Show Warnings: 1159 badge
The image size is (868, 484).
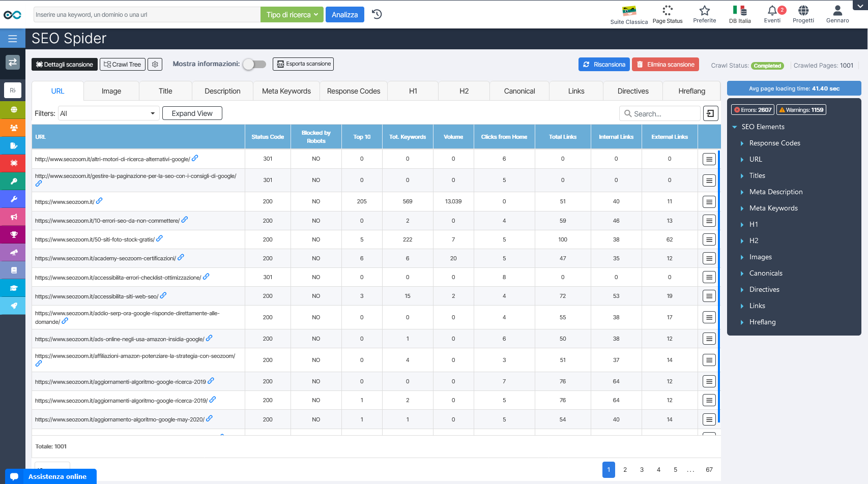point(801,110)
